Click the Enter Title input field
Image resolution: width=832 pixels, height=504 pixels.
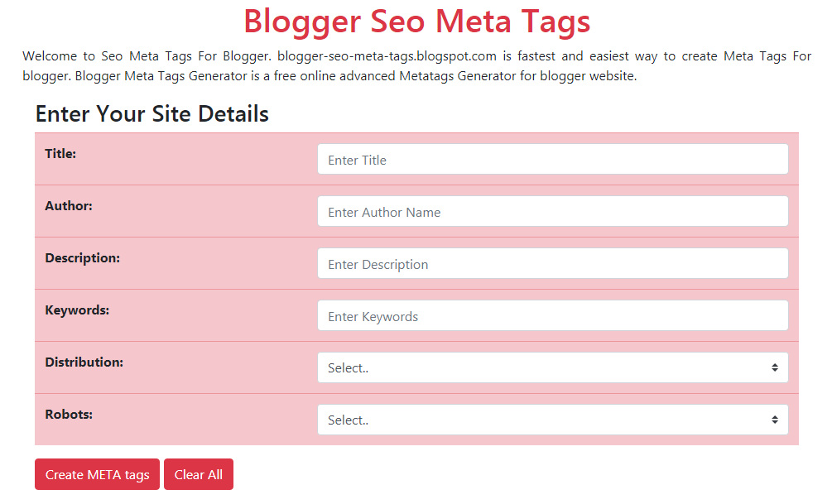click(x=553, y=159)
